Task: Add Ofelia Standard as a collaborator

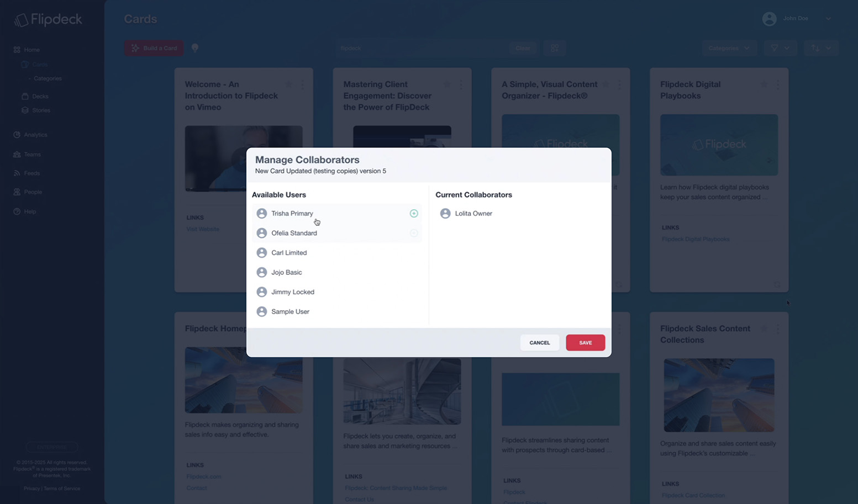Action: tap(414, 233)
